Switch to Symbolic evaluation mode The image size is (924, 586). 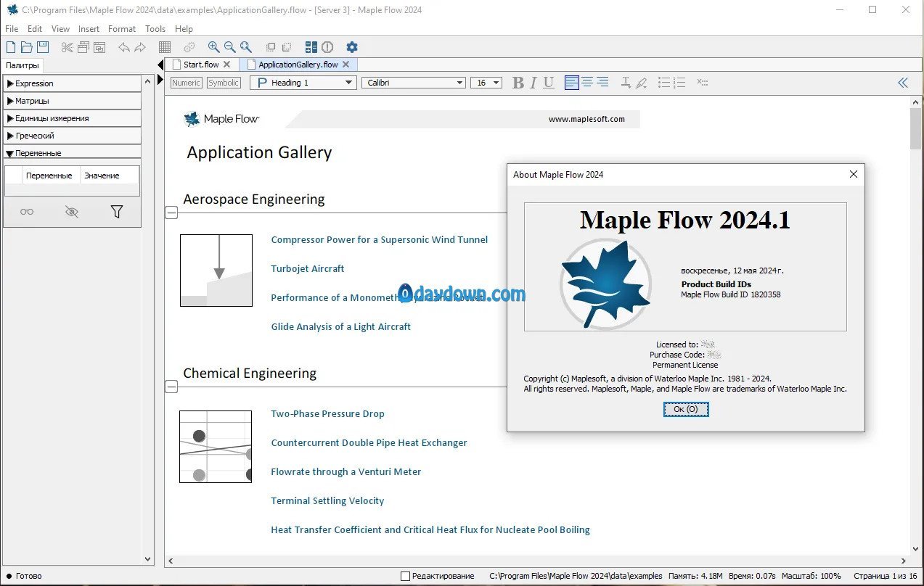pos(224,83)
